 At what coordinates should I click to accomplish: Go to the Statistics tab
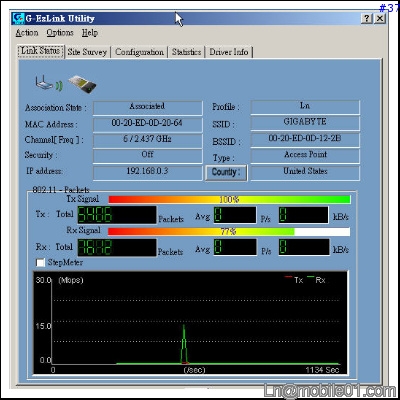186,52
